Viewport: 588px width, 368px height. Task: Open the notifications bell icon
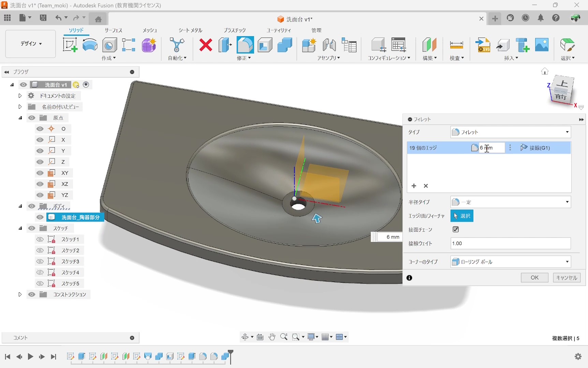point(541,18)
